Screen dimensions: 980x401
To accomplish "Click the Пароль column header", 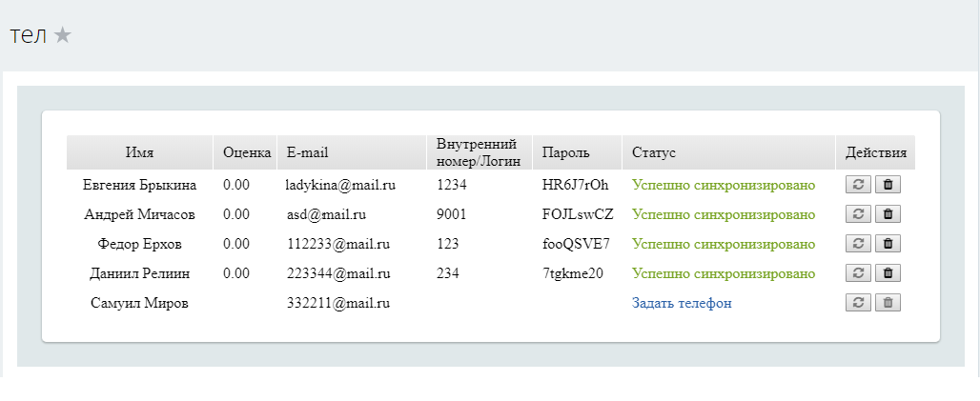I will (566, 152).
